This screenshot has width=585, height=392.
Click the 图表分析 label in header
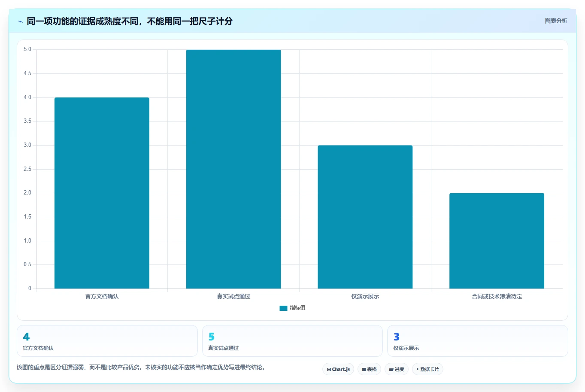[556, 21]
